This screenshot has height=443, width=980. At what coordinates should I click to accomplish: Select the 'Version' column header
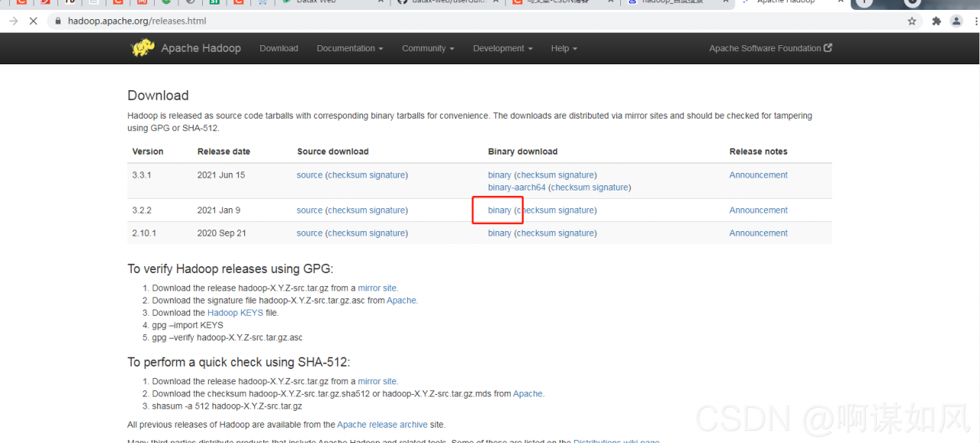148,151
